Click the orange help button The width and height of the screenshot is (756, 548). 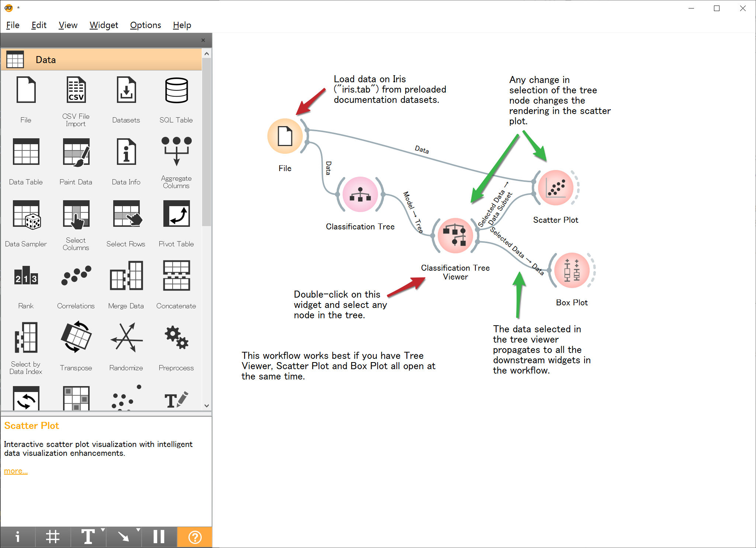[x=195, y=537]
